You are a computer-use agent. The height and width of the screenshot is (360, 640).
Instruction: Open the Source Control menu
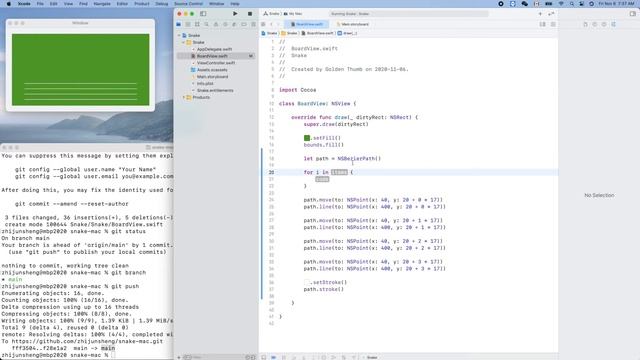pos(188,4)
